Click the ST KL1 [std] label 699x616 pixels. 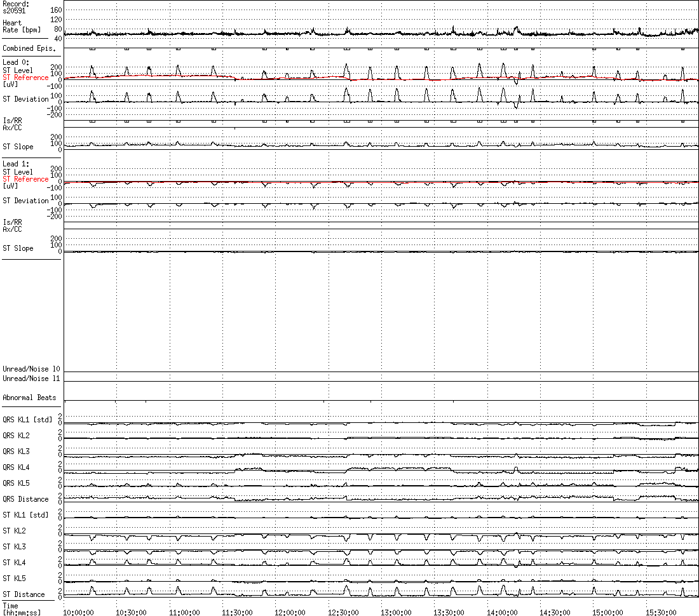(25, 515)
